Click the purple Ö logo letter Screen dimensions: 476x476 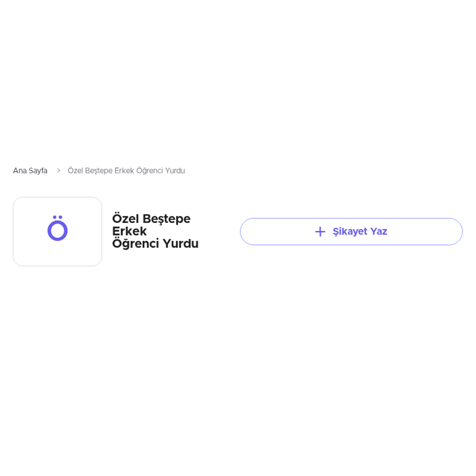click(x=58, y=228)
